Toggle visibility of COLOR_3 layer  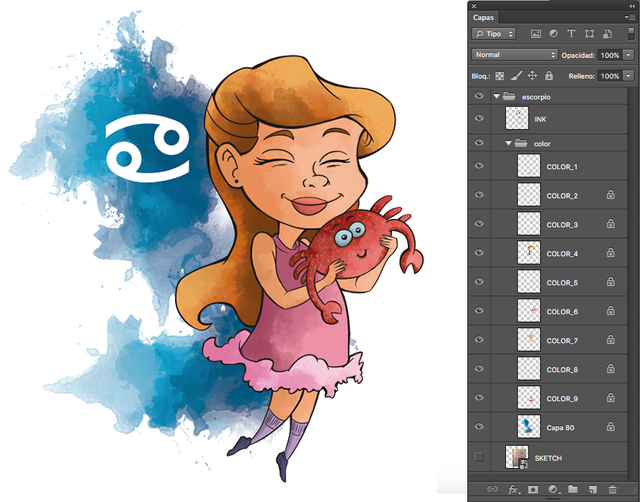(x=479, y=224)
